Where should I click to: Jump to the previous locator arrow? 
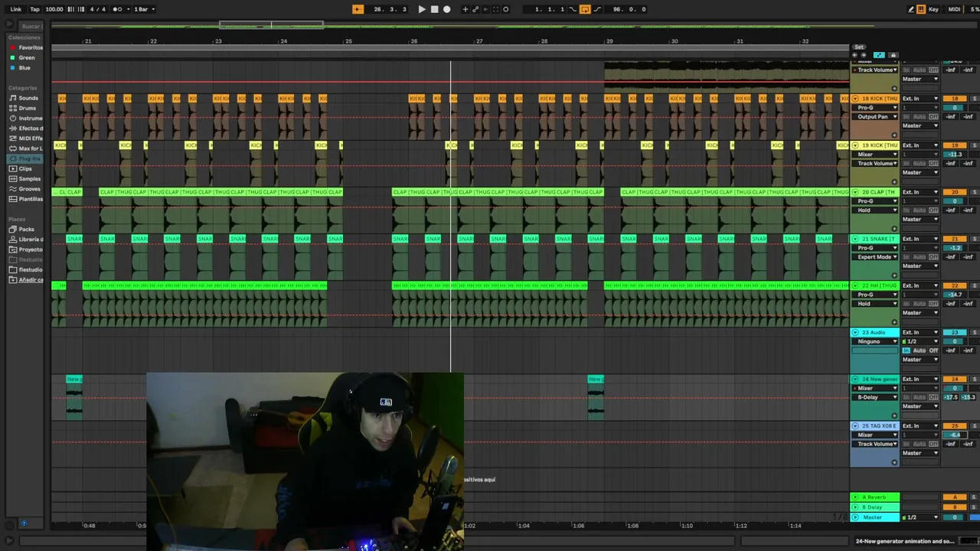point(855,55)
